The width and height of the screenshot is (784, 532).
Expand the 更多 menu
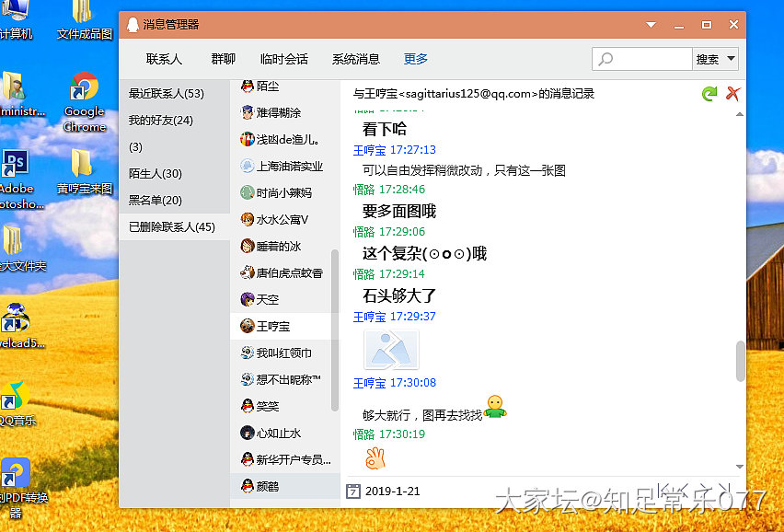pyautogui.click(x=416, y=59)
